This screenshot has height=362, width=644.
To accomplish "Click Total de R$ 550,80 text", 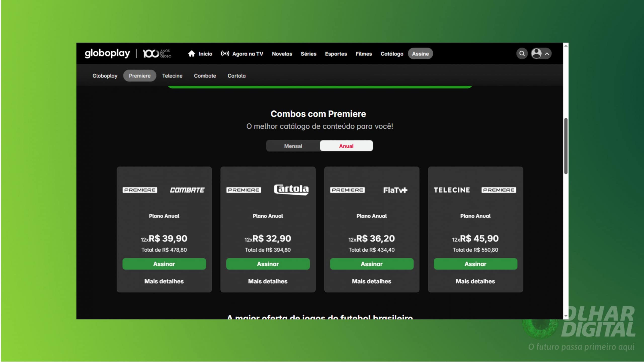I will (475, 250).
